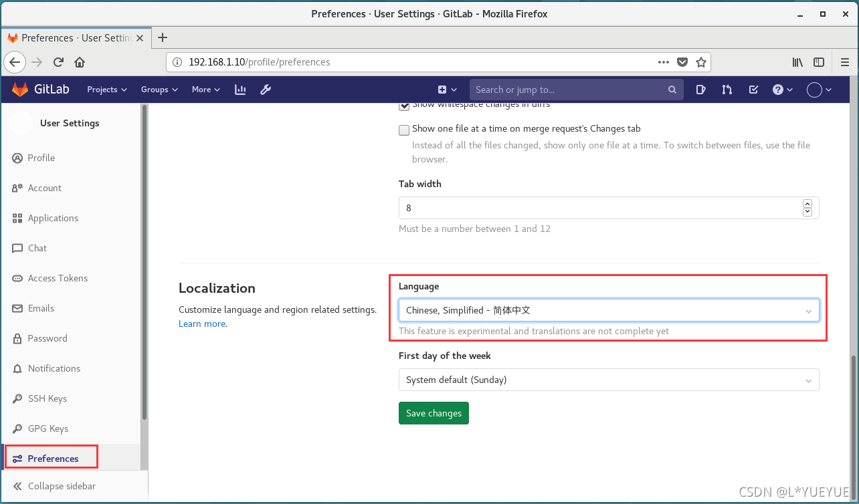Go to Firefox home page icon

80,62
